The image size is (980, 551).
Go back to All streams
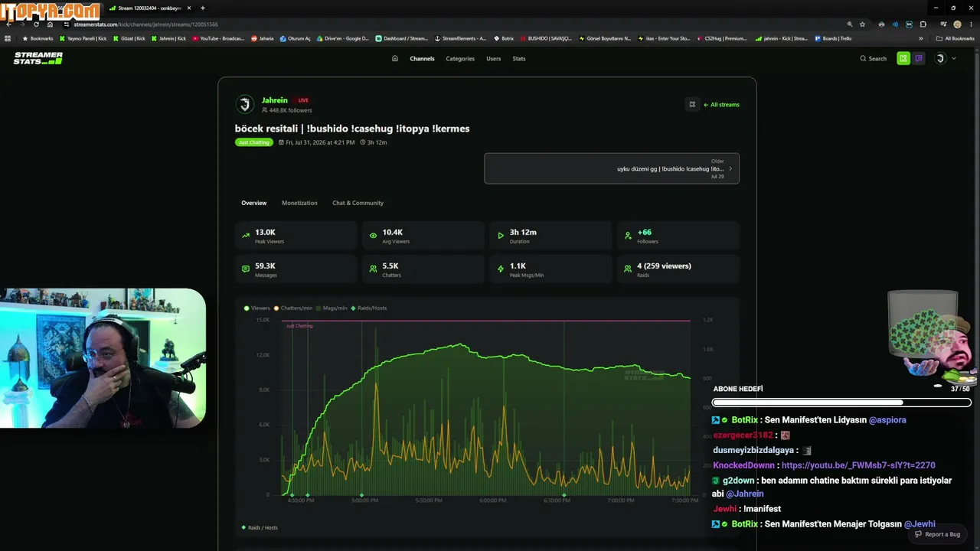[721, 105]
